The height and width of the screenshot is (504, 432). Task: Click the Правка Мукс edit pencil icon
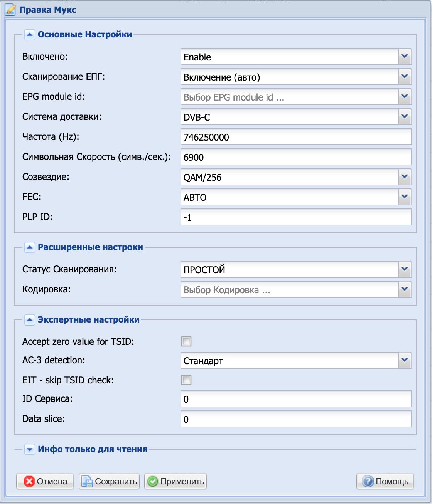pyautogui.click(x=10, y=10)
